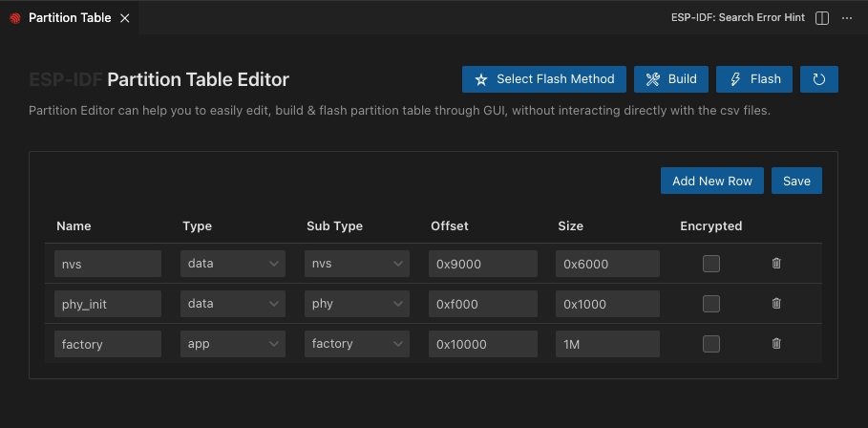Click the Flash button
The width and height of the screenshot is (868, 428).
click(x=754, y=79)
